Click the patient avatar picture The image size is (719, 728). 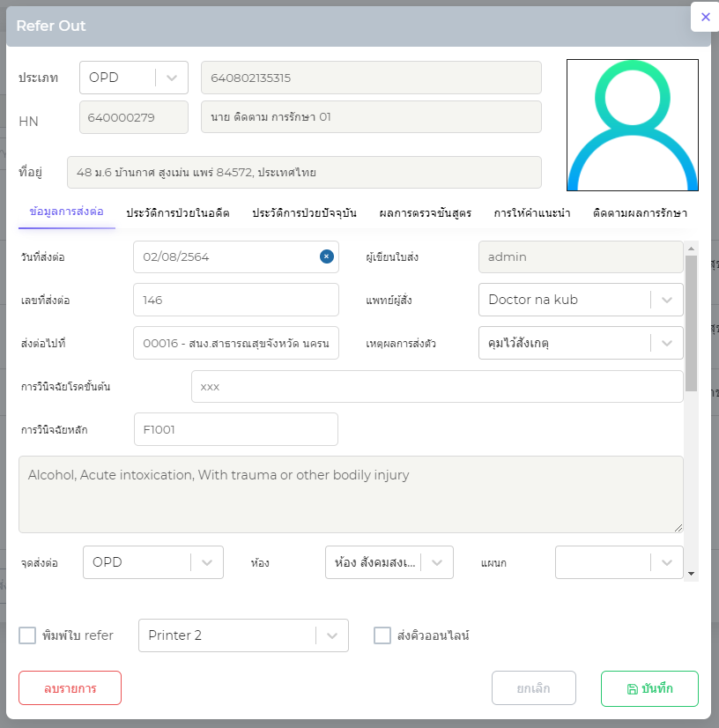pos(632,125)
